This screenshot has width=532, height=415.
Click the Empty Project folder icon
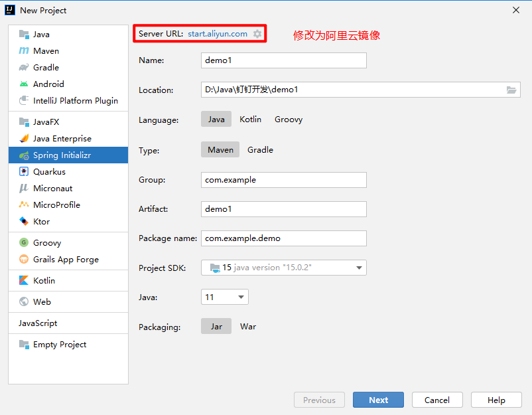tap(24, 345)
